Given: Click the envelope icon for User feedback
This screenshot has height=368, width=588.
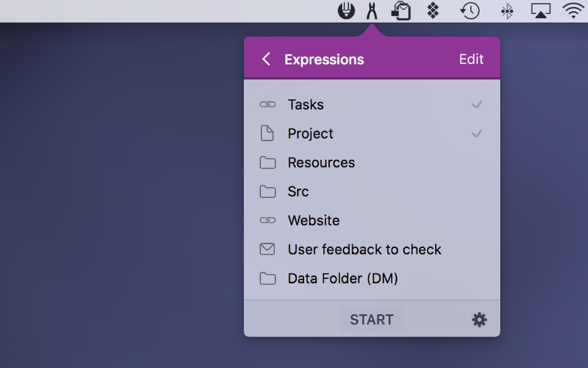Looking at the screenshot, I should pyautogui.click(x=267, y=249).
